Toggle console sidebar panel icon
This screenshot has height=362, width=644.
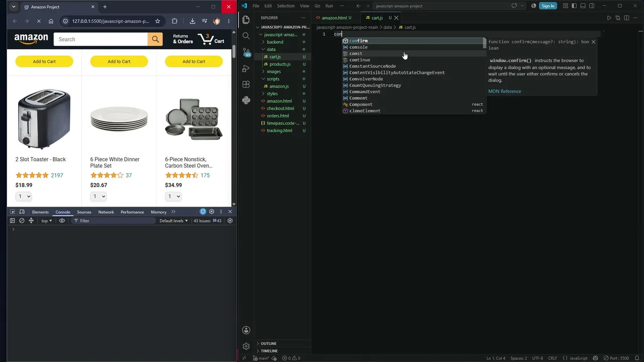point(13,221)
